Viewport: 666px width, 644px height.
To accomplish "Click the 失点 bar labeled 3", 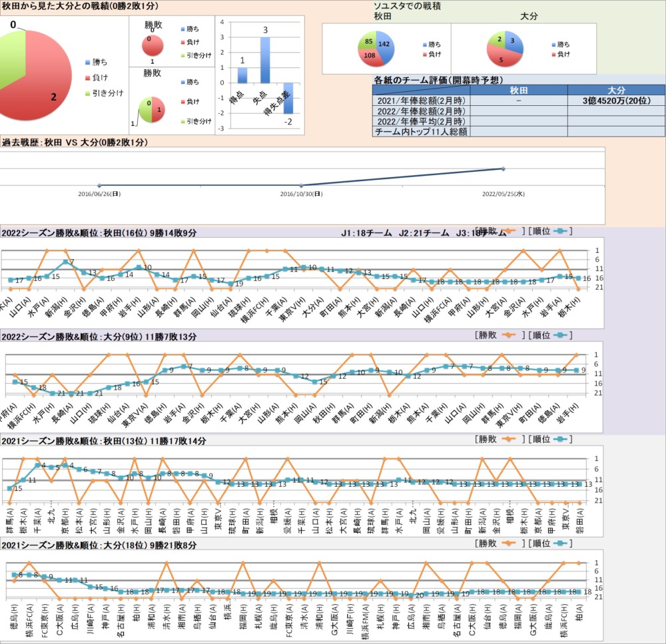I will (264, 60).
